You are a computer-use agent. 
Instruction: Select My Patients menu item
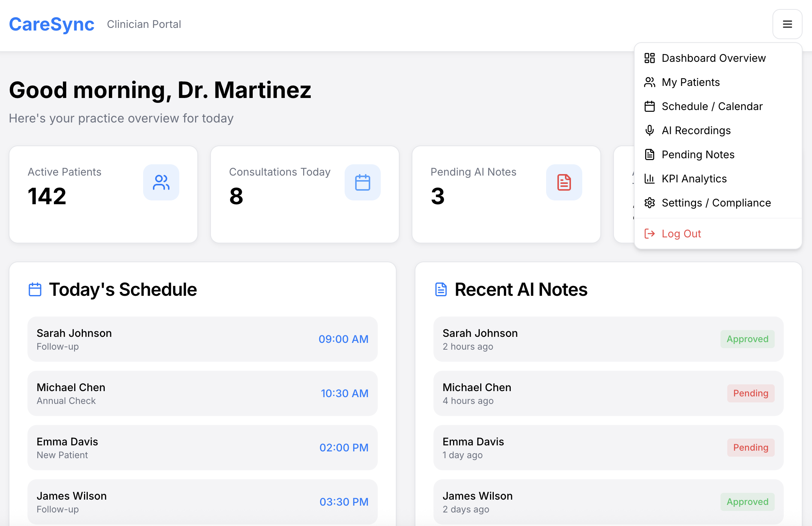tap(690, 82)
